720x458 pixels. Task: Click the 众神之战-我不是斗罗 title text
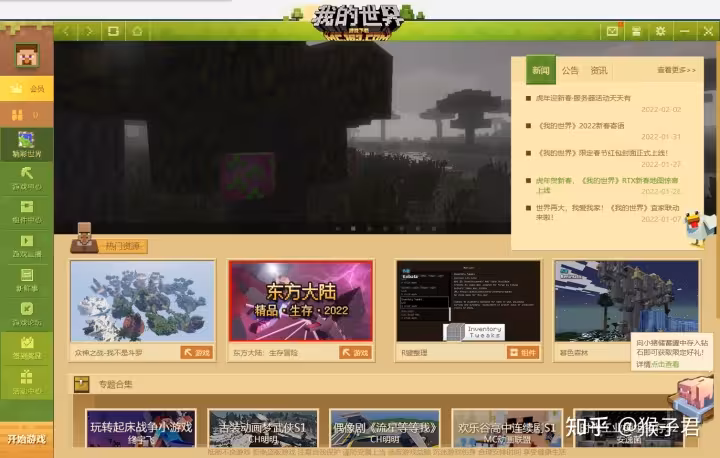[108, 353]
